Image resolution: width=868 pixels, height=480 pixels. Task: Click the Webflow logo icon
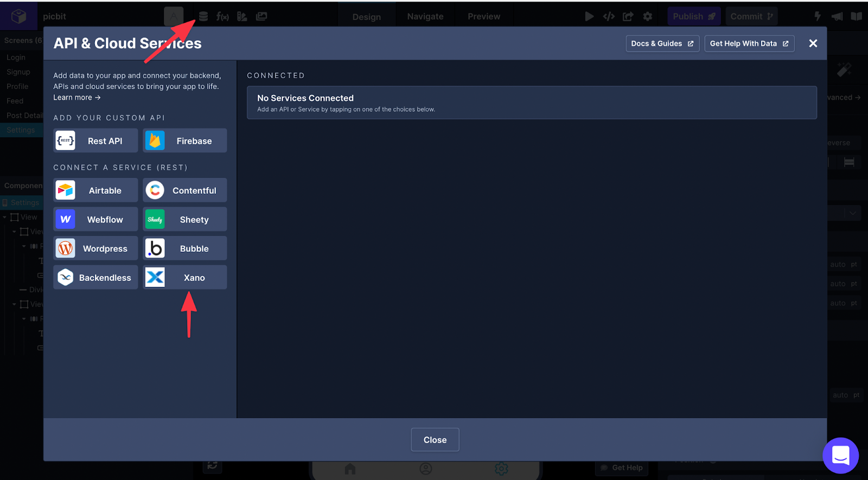click(x=66, y=220)
